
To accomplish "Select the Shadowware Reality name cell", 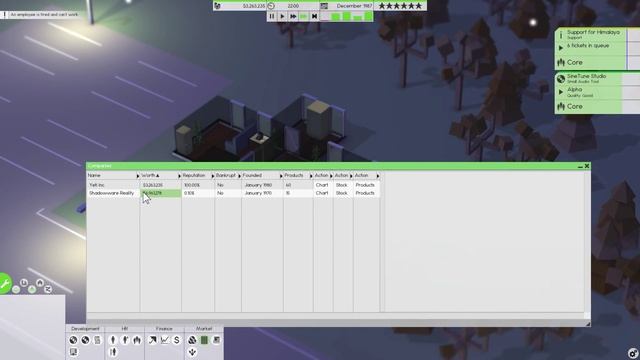I will pos(113,193).
